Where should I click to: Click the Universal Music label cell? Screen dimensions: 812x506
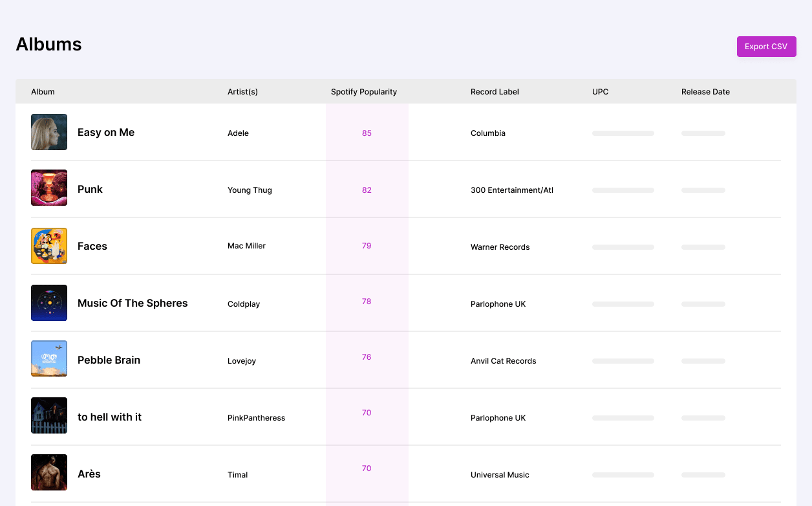pyautogui.click(x=500, y=475)
